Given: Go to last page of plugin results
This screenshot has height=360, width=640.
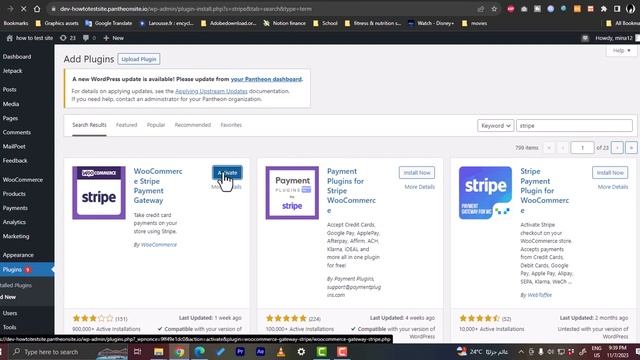Looking at the screenshot, I should click(631, 148).
